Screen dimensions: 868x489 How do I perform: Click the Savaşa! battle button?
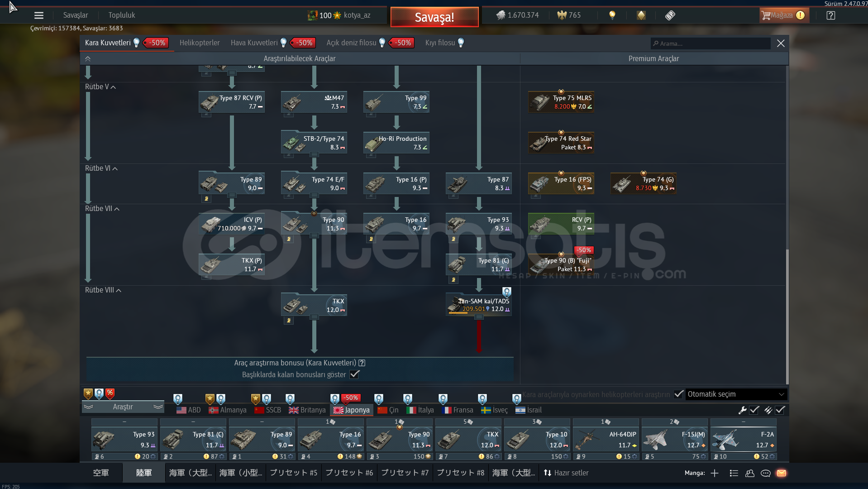click(434, 17)
